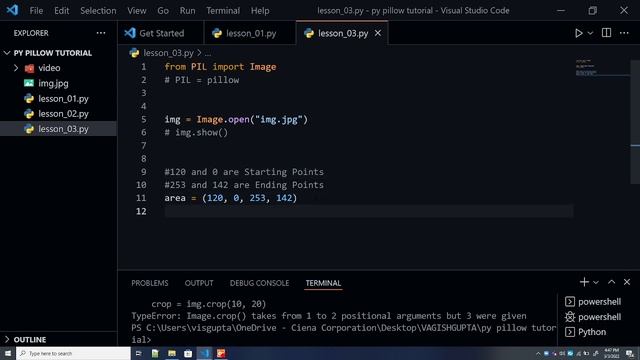Open Explorer views and more actions

coord(101,33)
